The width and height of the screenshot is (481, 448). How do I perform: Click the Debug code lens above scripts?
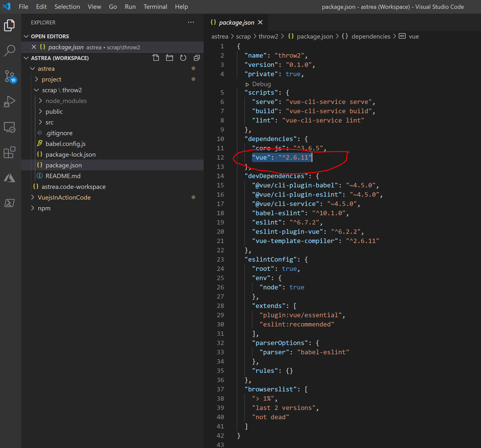pos(261,84)
